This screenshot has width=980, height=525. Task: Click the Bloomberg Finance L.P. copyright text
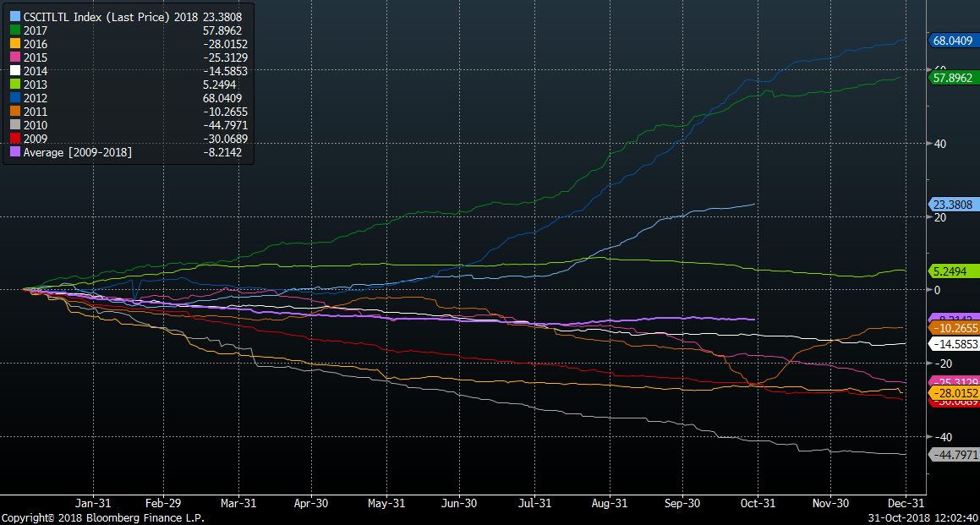pos(102,517)
